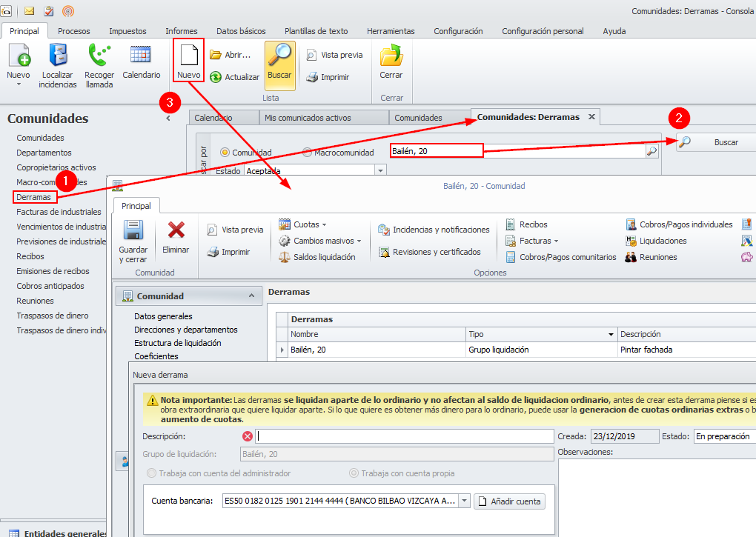Click Cerrar folder icon in ribbon
Screen dimensions: 756x537
point(391,57)
